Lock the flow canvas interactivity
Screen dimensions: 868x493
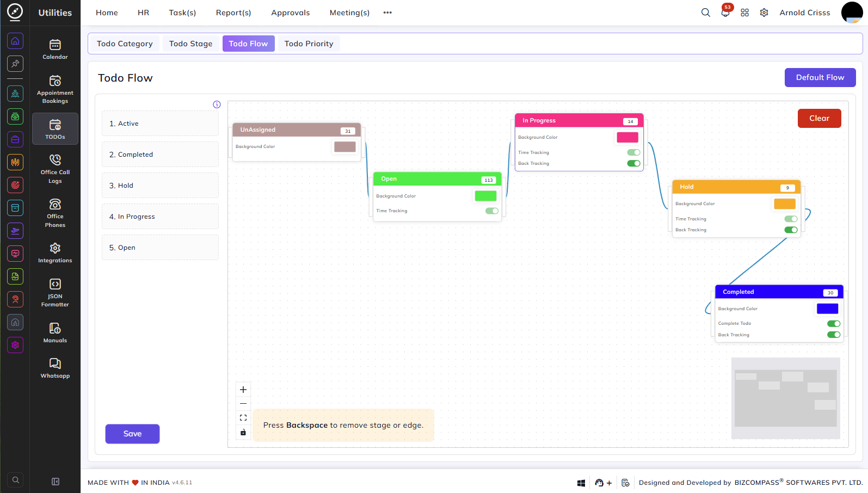pyautogui.click(x=243, y=432)
